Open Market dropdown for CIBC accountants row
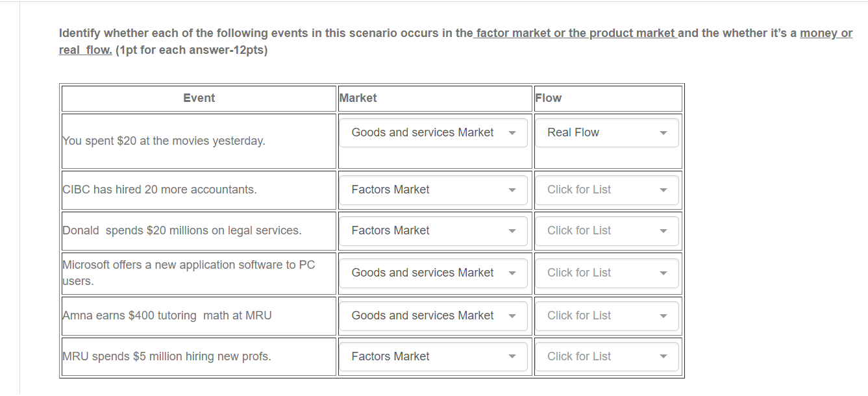 coord(433,190)
